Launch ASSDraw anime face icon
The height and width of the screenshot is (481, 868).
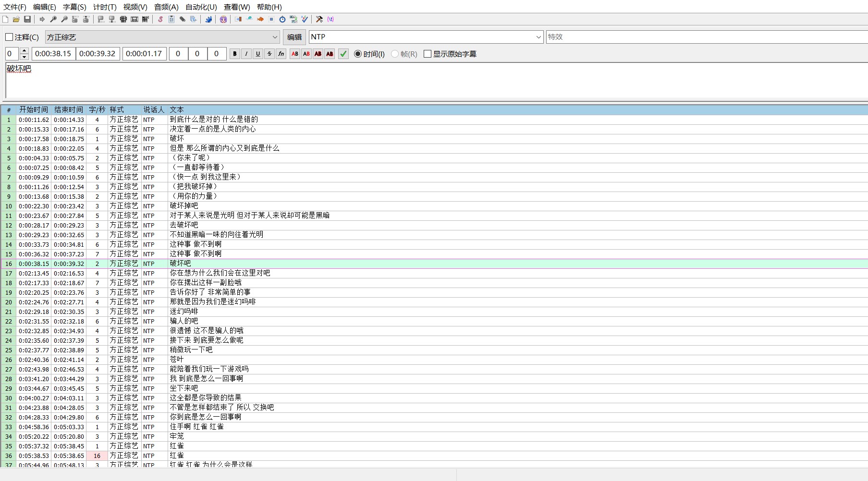point(223,19)
